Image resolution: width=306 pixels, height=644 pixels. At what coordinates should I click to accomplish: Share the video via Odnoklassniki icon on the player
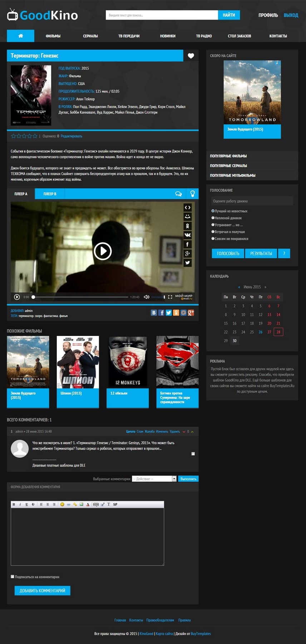pos(187,226)
